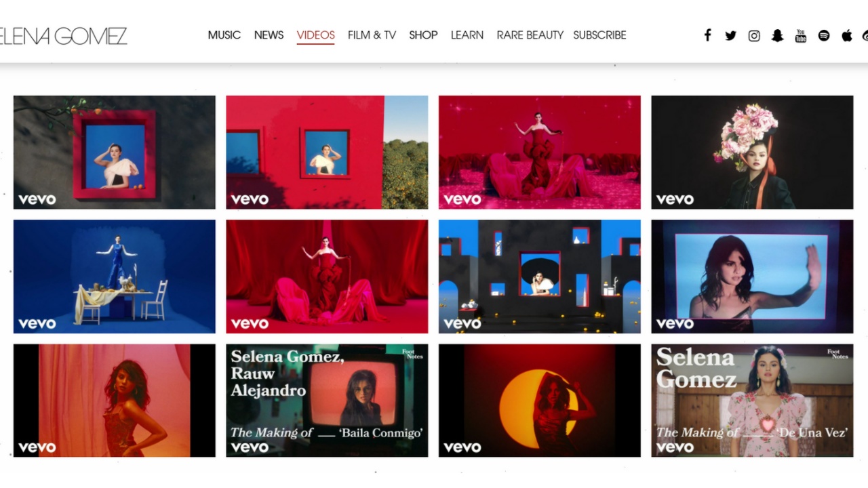The height and width of the screenshot is (488, 868).
Task: Open the Apple Music icon
Action: tap(847, 35)
